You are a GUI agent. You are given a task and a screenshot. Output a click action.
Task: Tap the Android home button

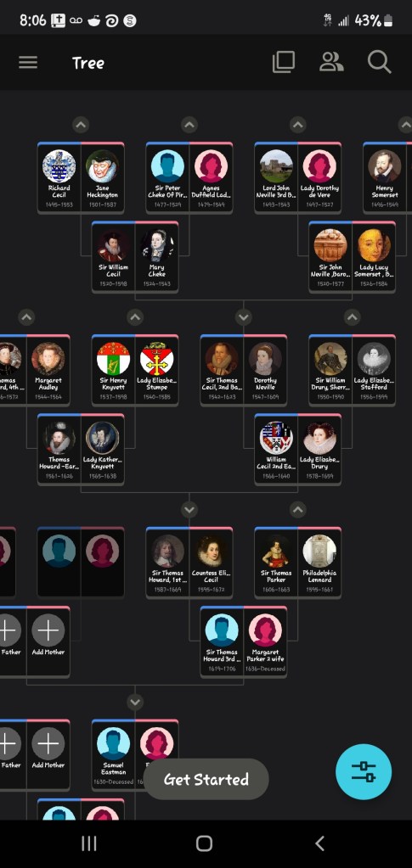(204, 843)
